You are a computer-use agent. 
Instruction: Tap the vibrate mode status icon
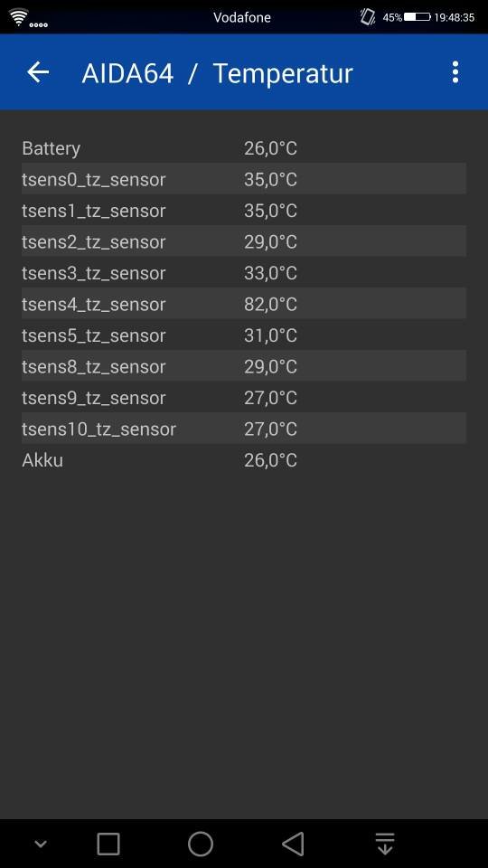coord(368,17)
